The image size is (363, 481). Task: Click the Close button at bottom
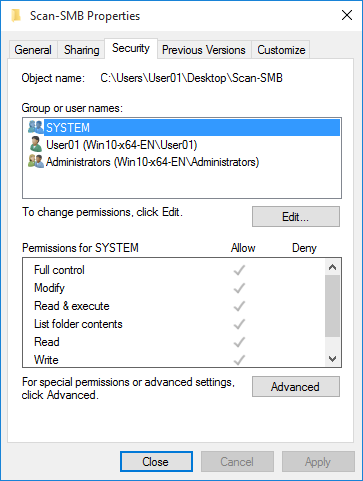coord(156,462)
